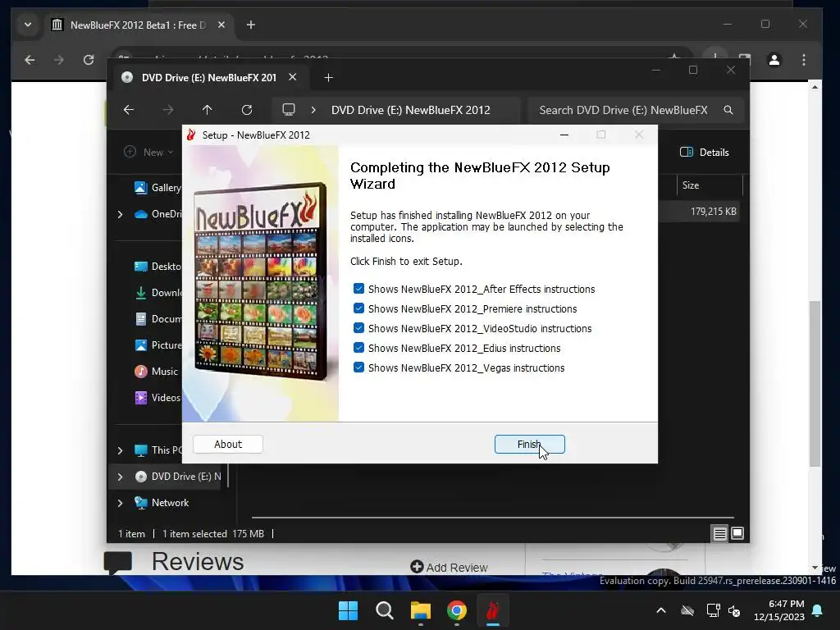Viewport: 840px width, 630px height.
Task: Open Gallery in navigation pane
Action: tap(157, 188)
